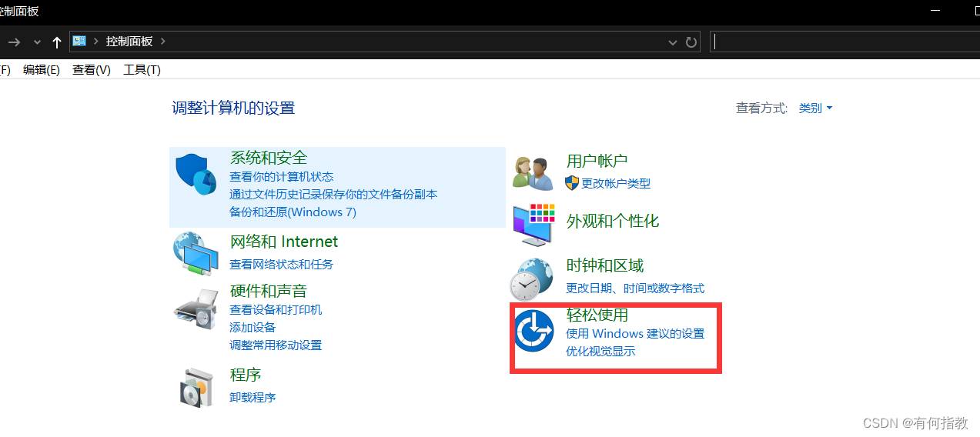Click 优化视觉显示 link
This screenshot has width=980, height=437.
pyautogui.click(x=600, y=352)
